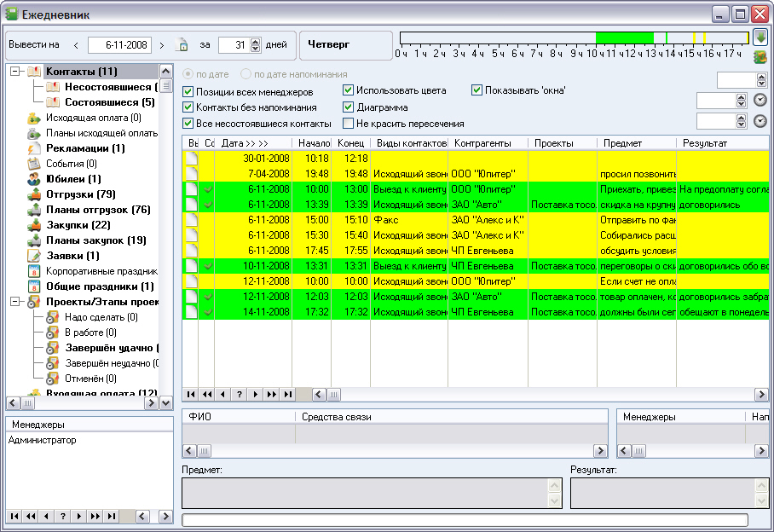Toggle the Использовать цвета checkbox
This screenshot has width=774, height=532.
point(348,90)
